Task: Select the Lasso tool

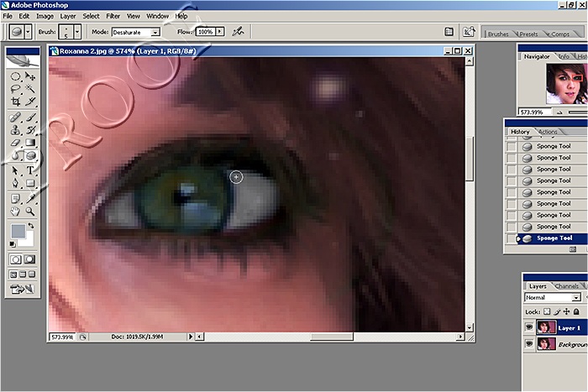Action: pos(15,89)
